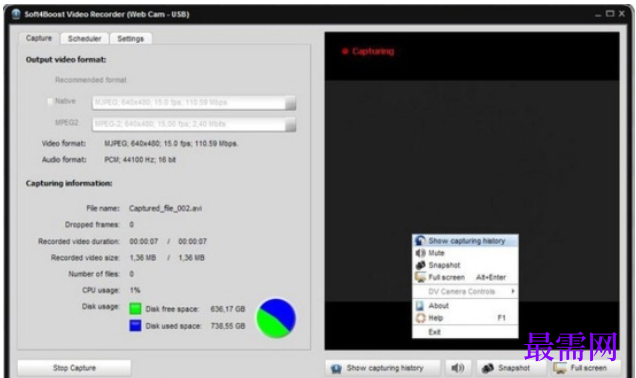Open Help F1 from the context menu

[x=465, y=318]
